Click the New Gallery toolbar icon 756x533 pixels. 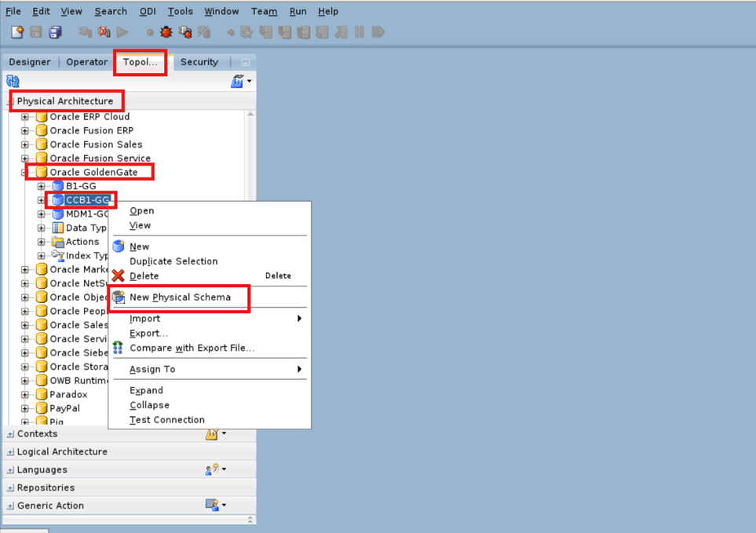click(17, 31)
